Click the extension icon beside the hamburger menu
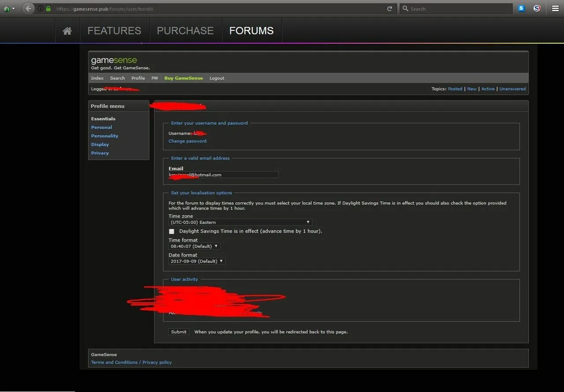Image resolution: width=564 pixels, height=392 pixels. 537,8
